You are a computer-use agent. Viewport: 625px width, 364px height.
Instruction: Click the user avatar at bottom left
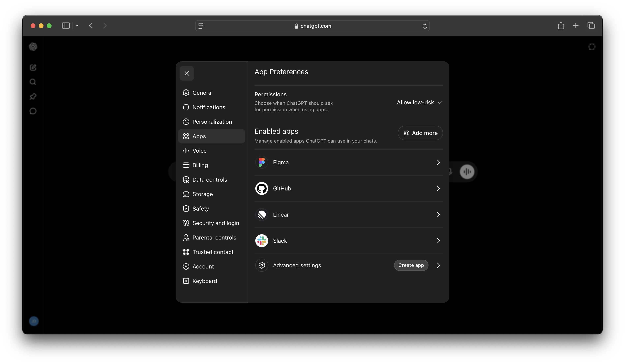(x=34, y=321)
